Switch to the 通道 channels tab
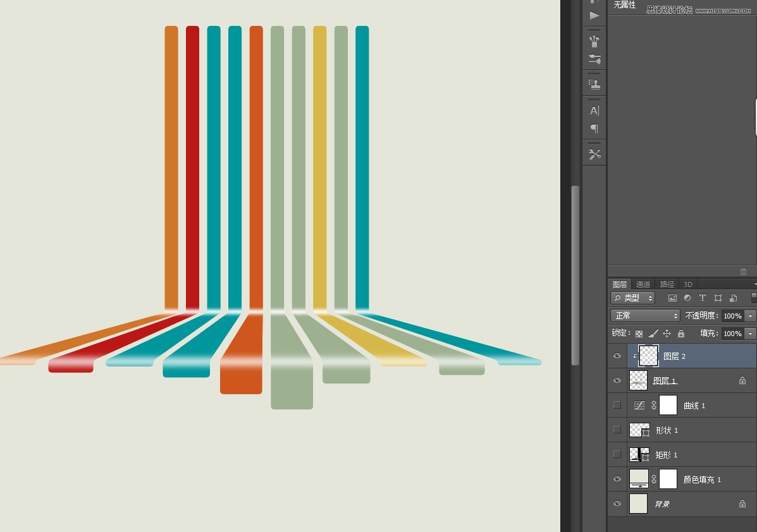The image size is (757, 532). coord(643,284)
